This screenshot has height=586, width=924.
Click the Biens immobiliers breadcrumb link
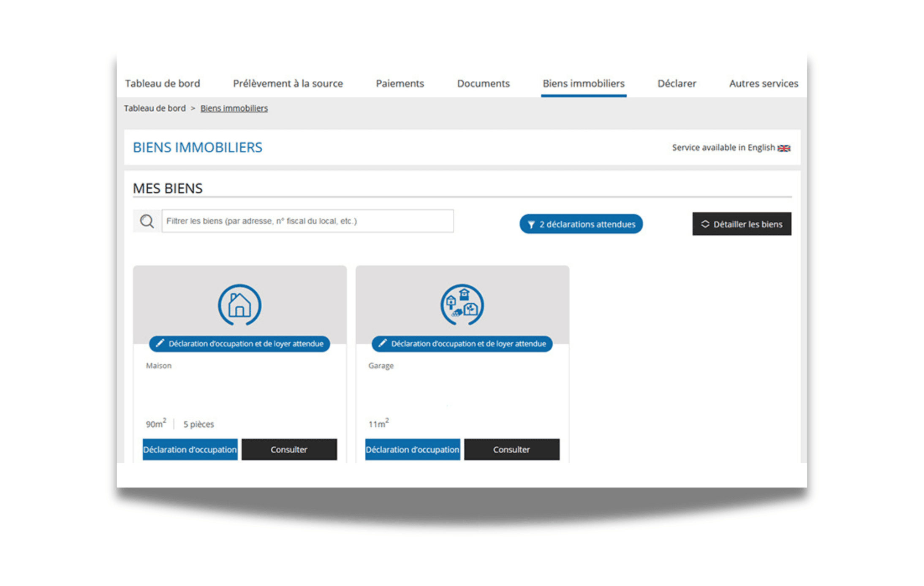click(x=234, y=109)
